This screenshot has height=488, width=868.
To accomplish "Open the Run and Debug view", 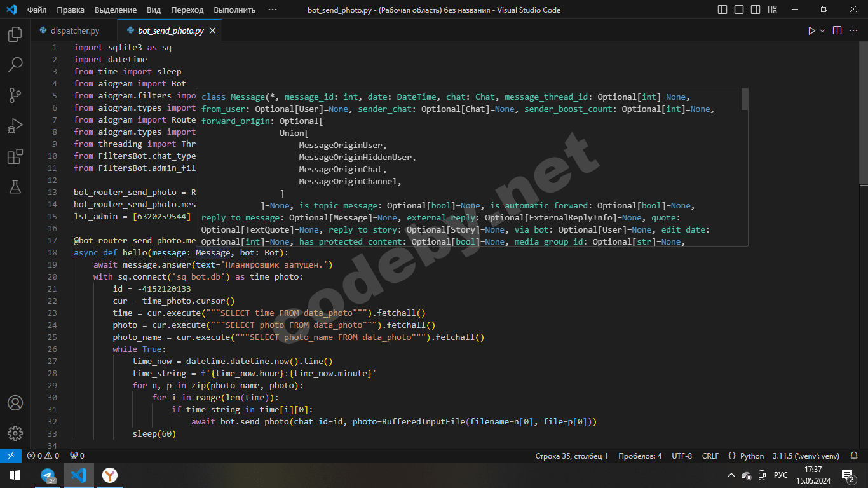I will coord(15,126).
